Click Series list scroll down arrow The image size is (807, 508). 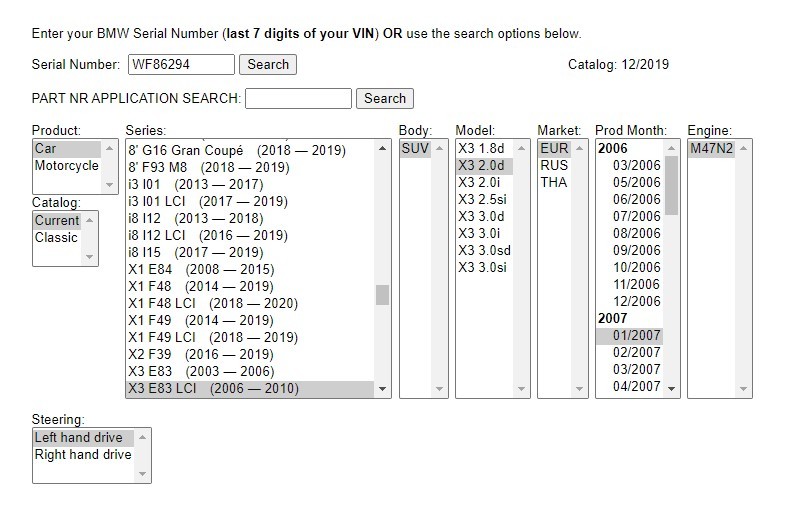tap(382, 389)
